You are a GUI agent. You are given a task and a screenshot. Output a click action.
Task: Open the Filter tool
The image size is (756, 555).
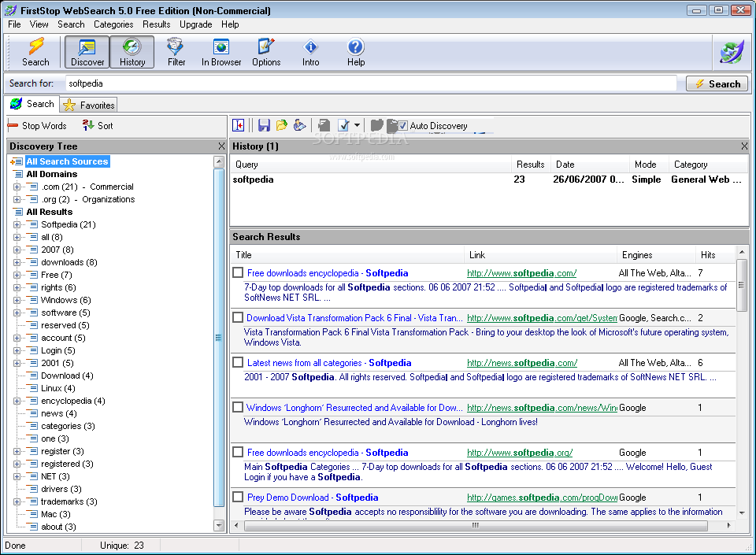(176, 52)
